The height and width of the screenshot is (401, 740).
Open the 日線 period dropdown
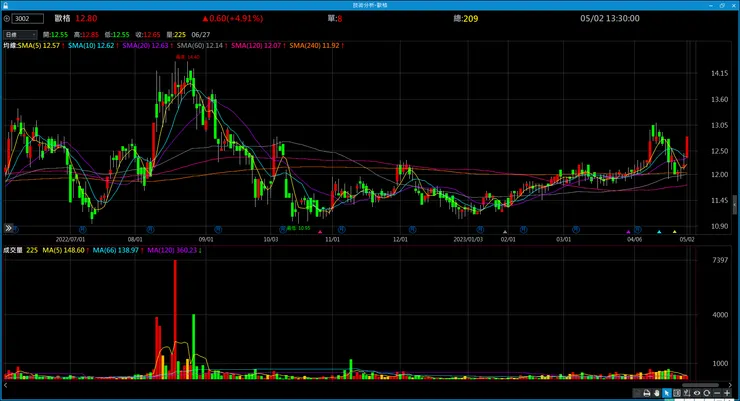20,34
